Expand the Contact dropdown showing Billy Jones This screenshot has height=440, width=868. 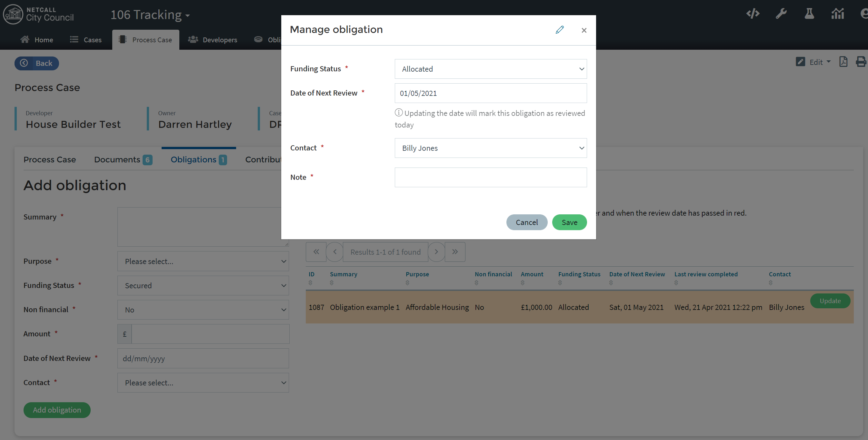(490, 148)
